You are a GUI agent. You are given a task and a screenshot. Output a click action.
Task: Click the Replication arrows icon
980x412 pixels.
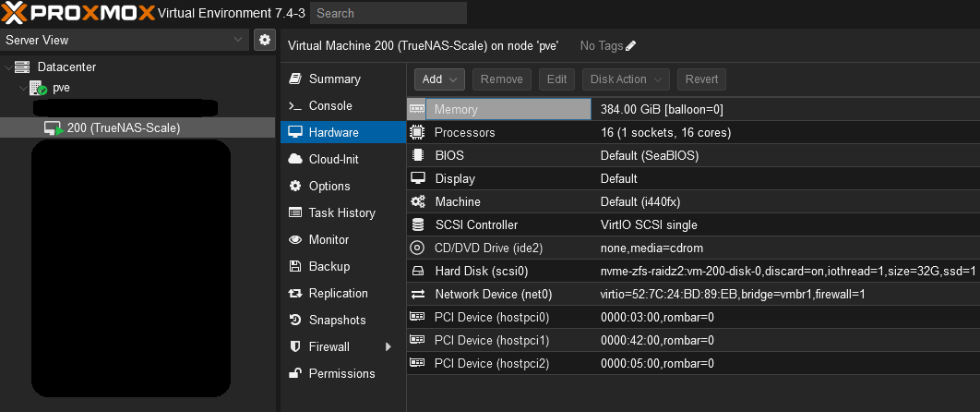click(295, 293)
